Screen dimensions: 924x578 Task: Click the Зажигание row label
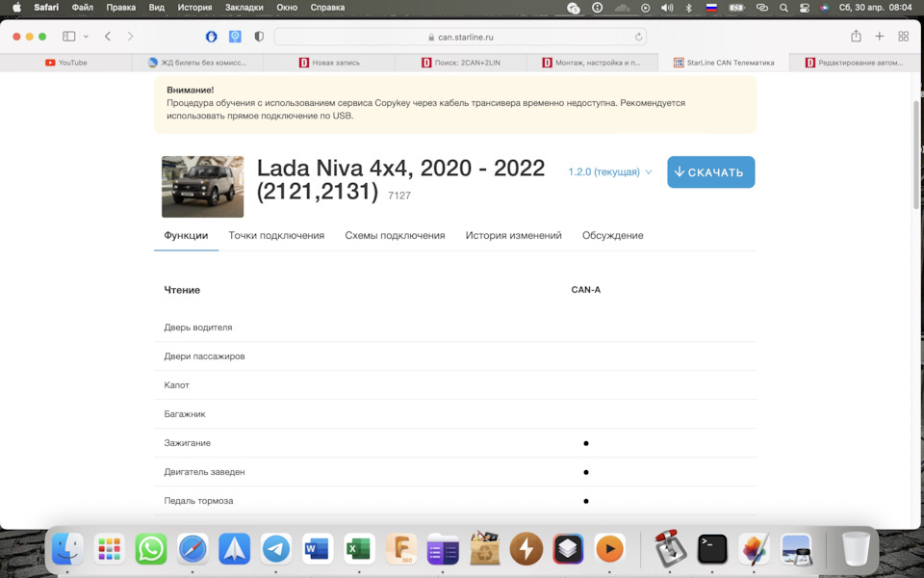click(188, 443)
